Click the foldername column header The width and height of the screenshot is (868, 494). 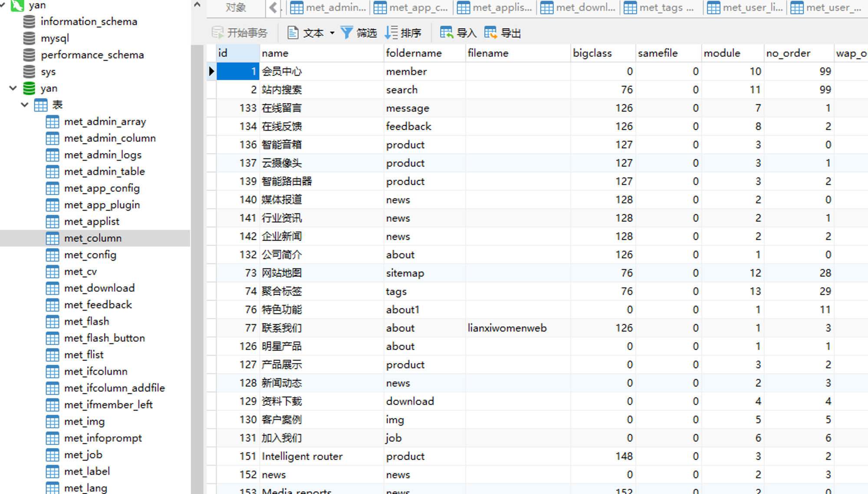[x=414, y=53]
